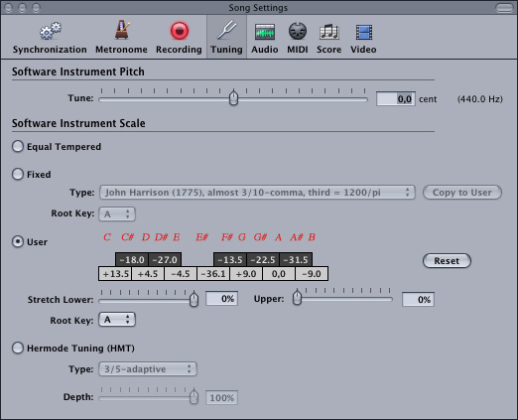Viewport: 518px width, 420px height.
Task: Enable the Hermode Tuning (HMT) option
Action: click(x=18, y=348)
